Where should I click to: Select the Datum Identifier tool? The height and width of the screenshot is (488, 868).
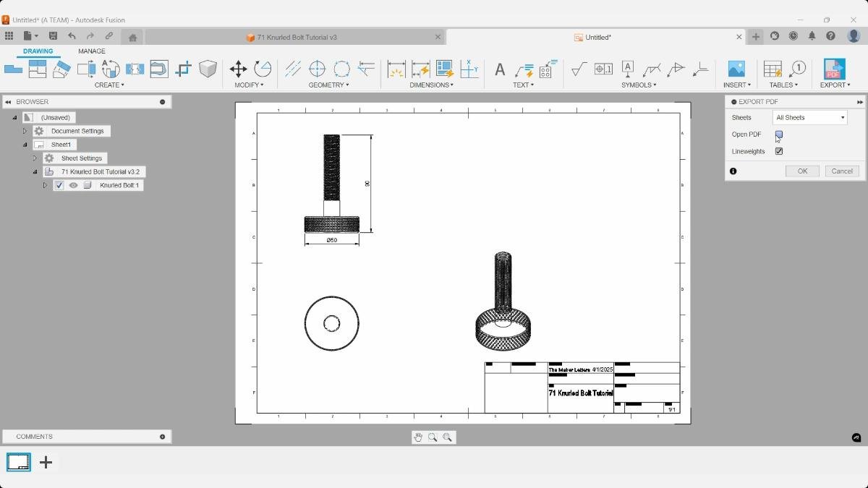pos(627,69)
